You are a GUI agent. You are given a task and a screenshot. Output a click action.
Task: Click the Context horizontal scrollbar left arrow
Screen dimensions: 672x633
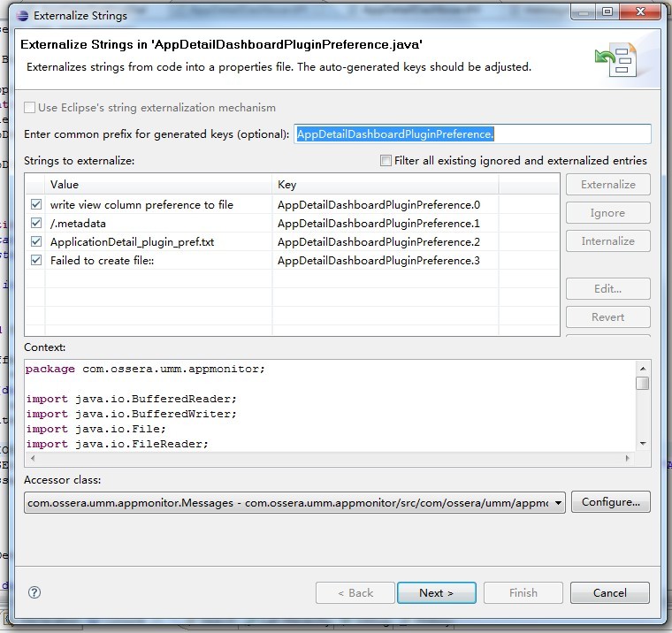(x=33, y=458)
